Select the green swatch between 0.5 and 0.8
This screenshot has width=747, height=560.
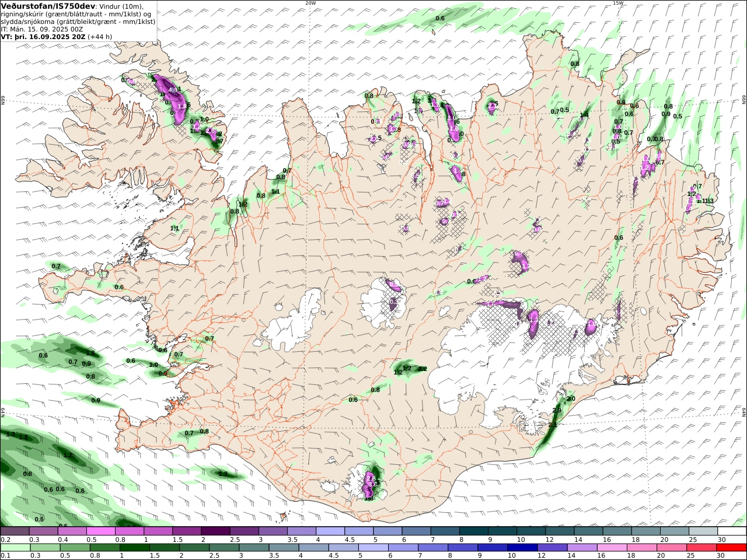pyautogui.click(x=75, y=548)
